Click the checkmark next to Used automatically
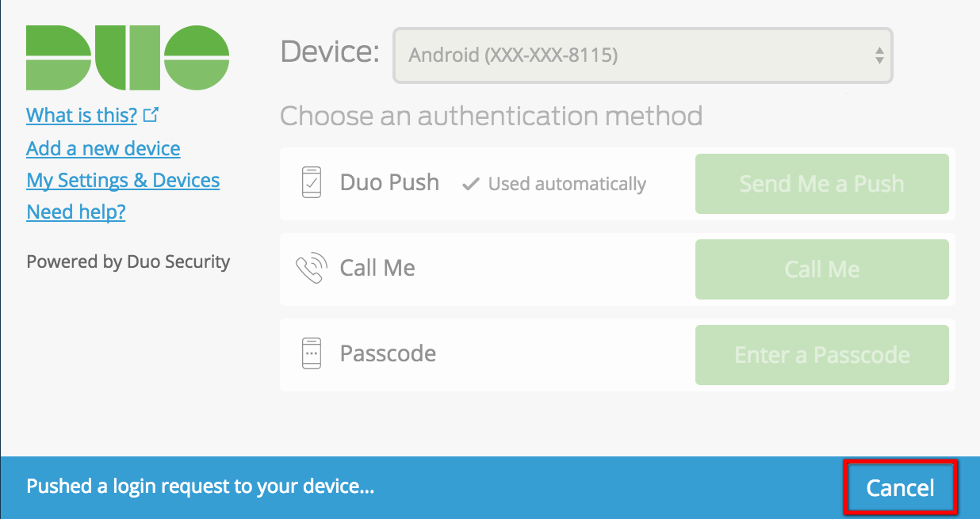The height and width of the screenshot is (519, 980). point(470,183)
